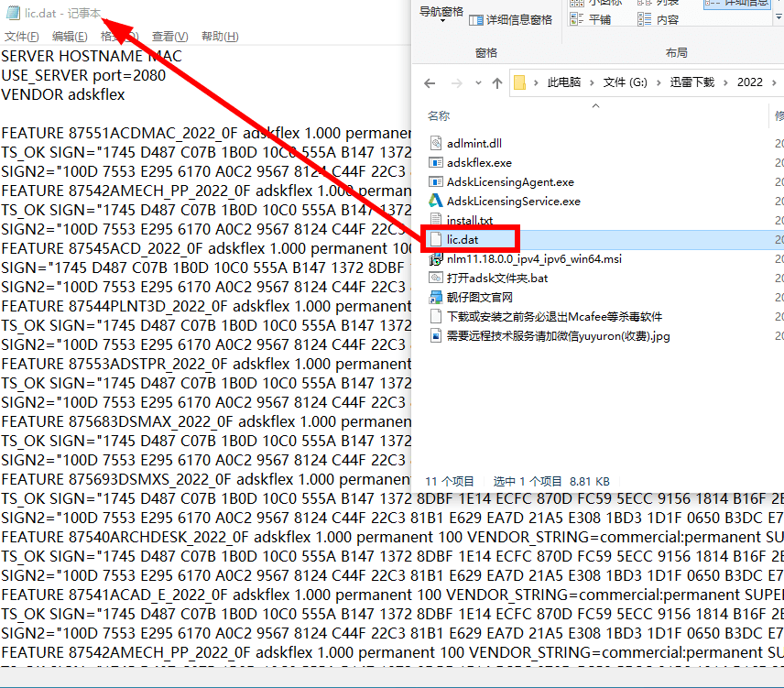This screenshot has width=784, height=688.
Task: Click the Notepad icon in lic.dat title bar
Action: 13,13
